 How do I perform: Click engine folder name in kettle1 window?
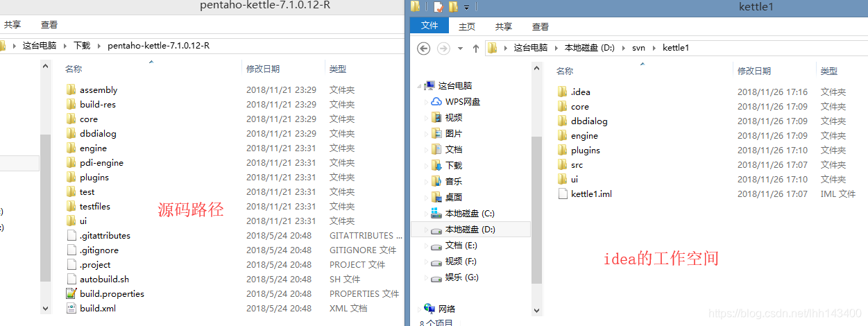click(584, 135)
